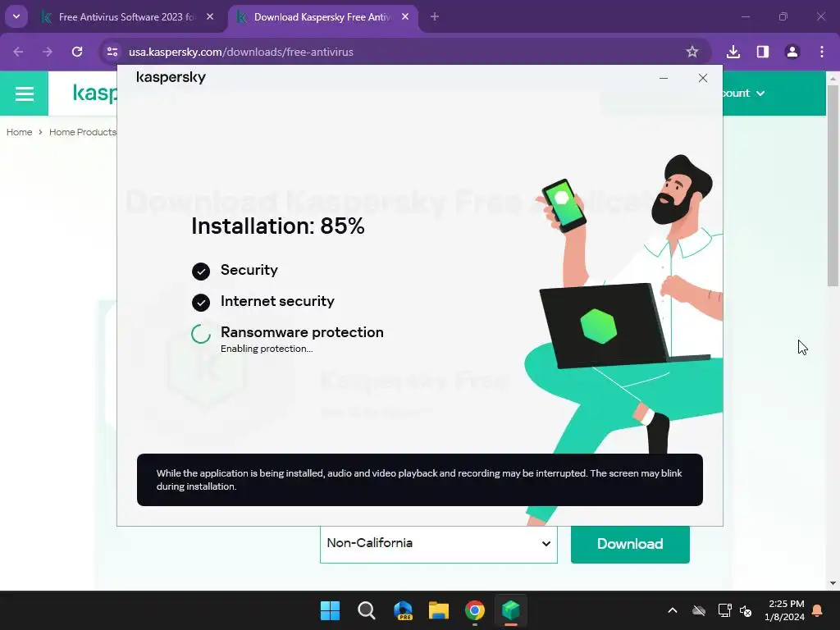This screenshot has height=630, width=840.
Task: Reload the Kaspersky download page
Action: 77,52
